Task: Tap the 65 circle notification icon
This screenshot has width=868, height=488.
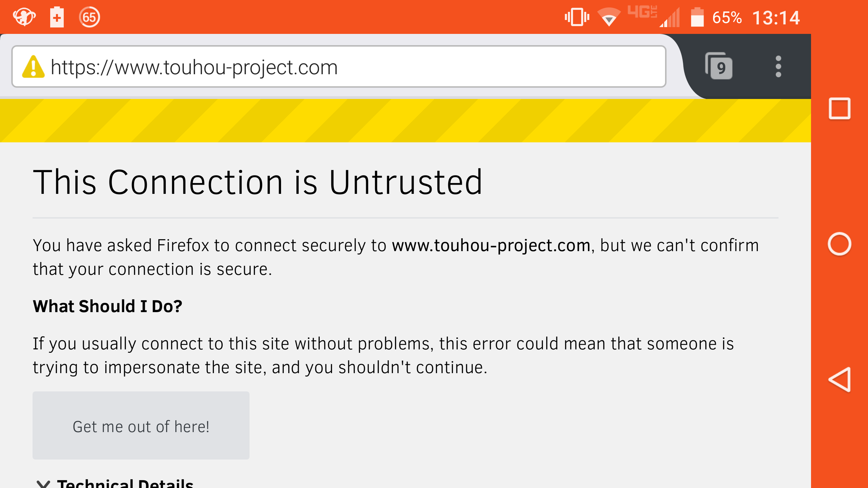Action: [x=90, y=17]
